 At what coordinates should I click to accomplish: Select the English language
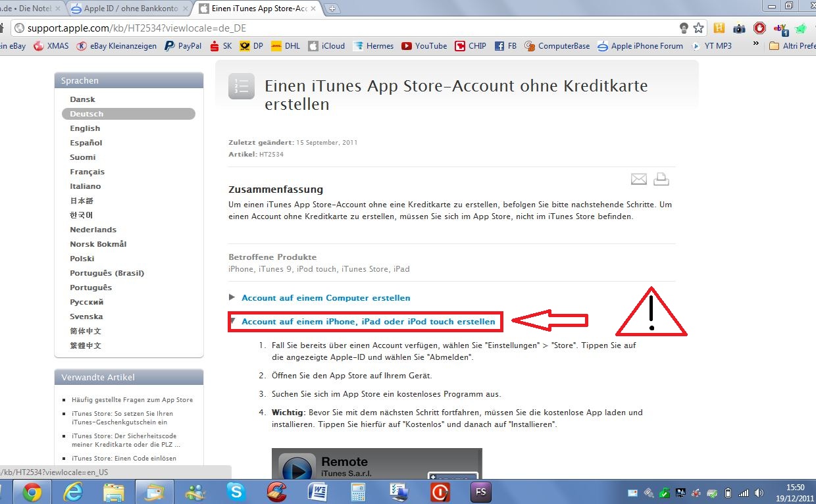pyautogui.click(x=86, y=128)
